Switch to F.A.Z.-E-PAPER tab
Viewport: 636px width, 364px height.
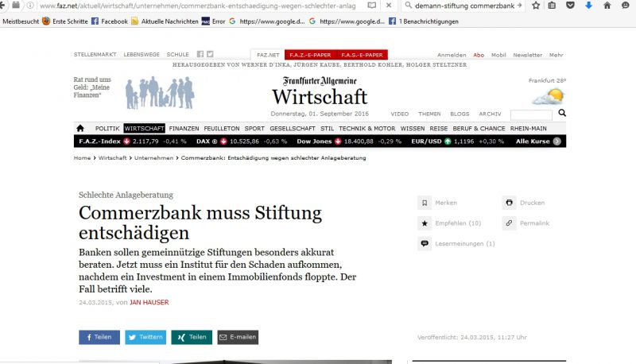(x=310, y=55)
